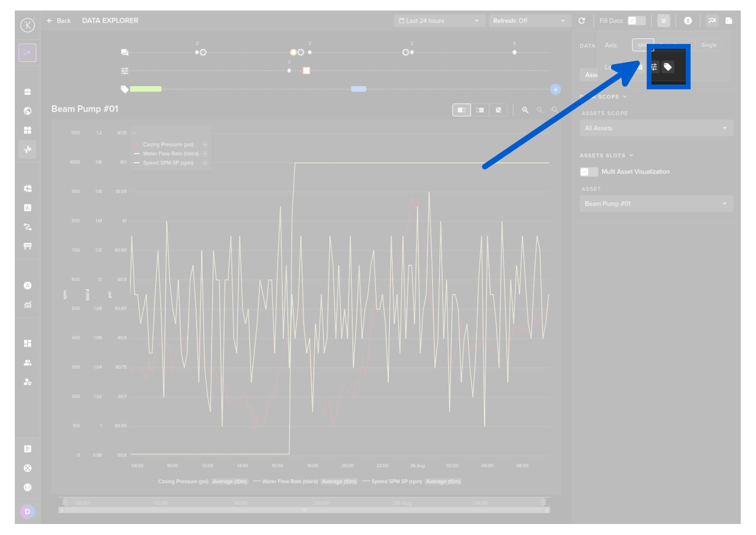Open the Last 24 hours time range dropdown

(x=439, y=21)
